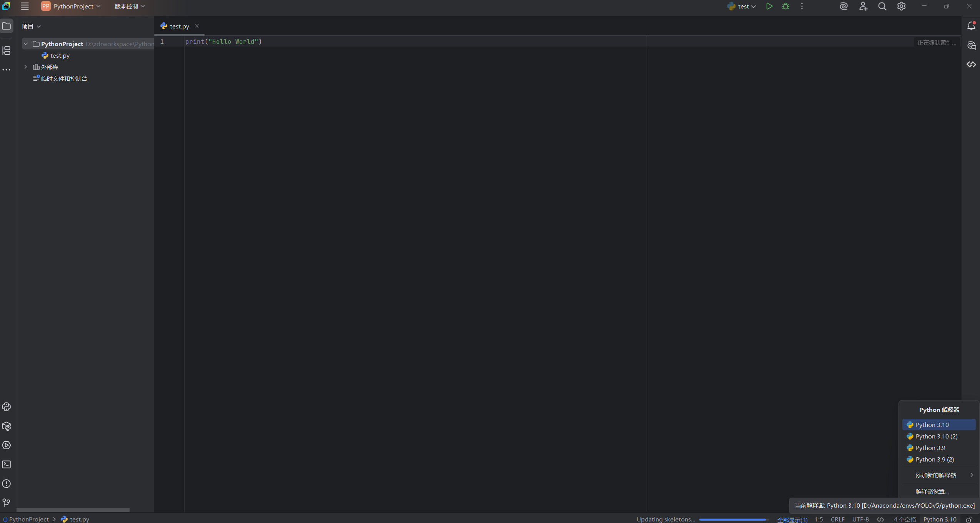Open the Python Packages tool window
Viewport: 980px width, 523px height.
(x=7, y=426)
